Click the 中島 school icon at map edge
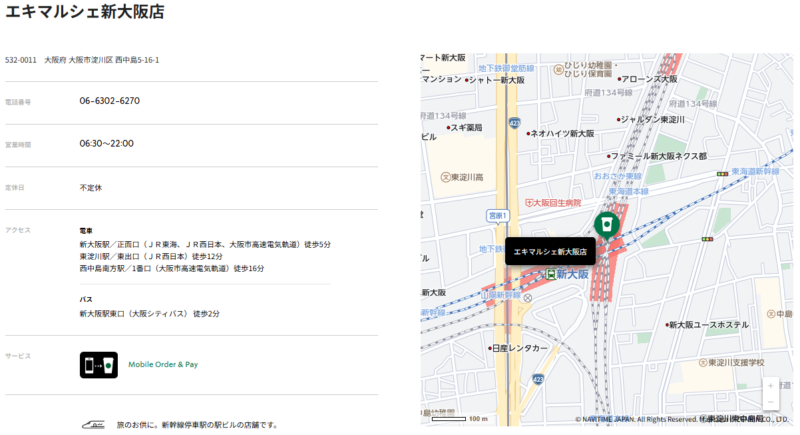The image size is (800, 435). (x=771, y=314)
